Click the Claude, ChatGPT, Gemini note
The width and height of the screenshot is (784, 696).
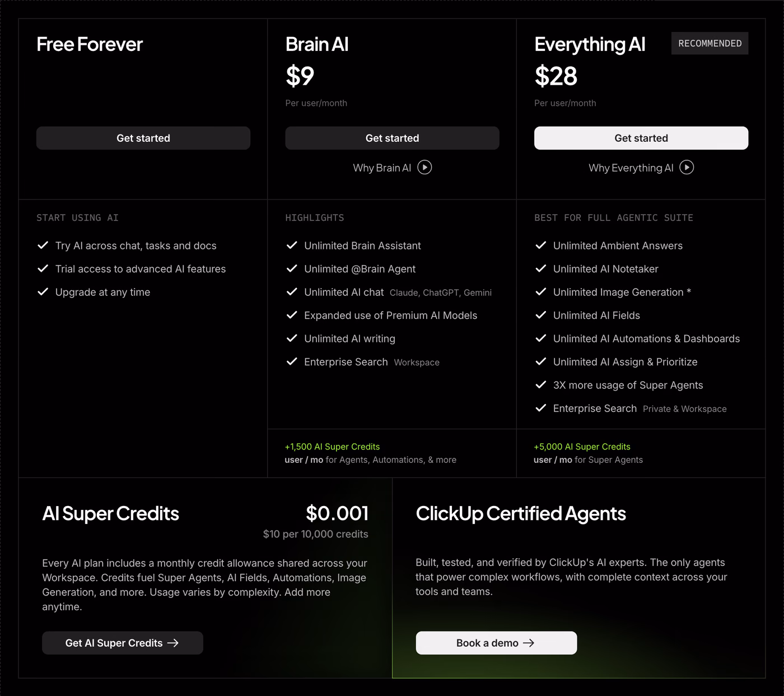[441, 293]
